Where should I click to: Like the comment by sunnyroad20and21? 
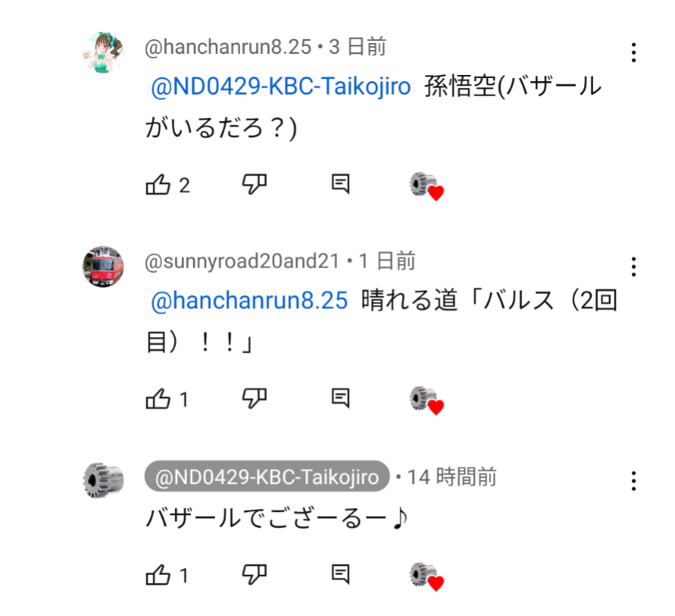point(158,399)
